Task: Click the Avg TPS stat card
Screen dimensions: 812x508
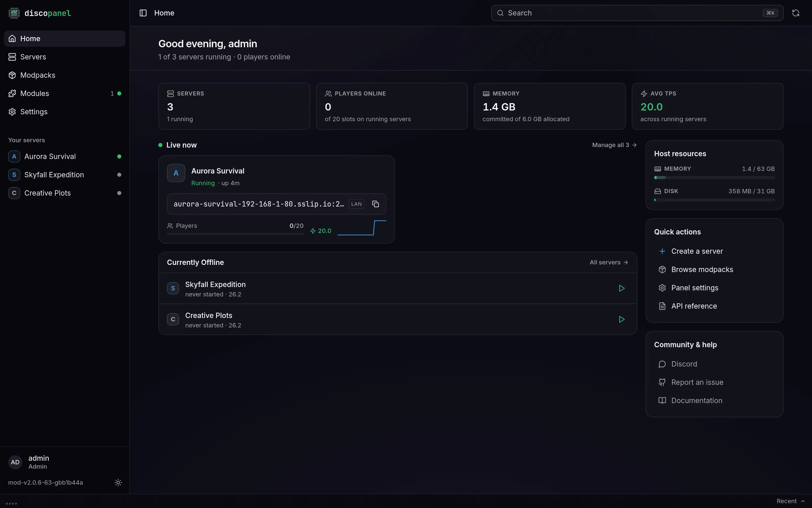Action: click(707, 106)
